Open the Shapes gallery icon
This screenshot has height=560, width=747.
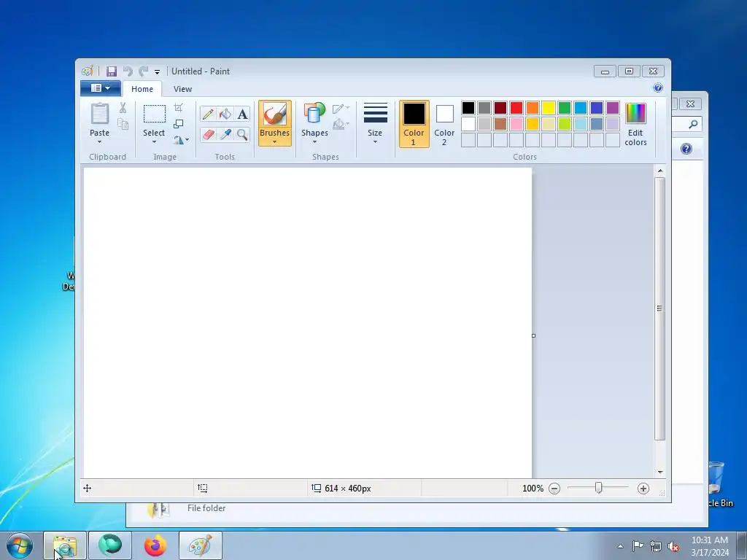point(314,114)
